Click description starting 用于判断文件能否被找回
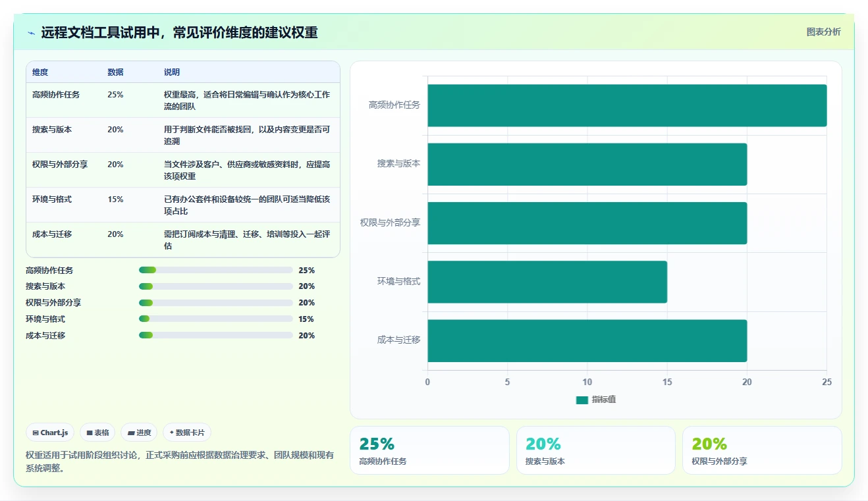Image resolution: width=868 pixels, height=501 pixels. (247, 136)
